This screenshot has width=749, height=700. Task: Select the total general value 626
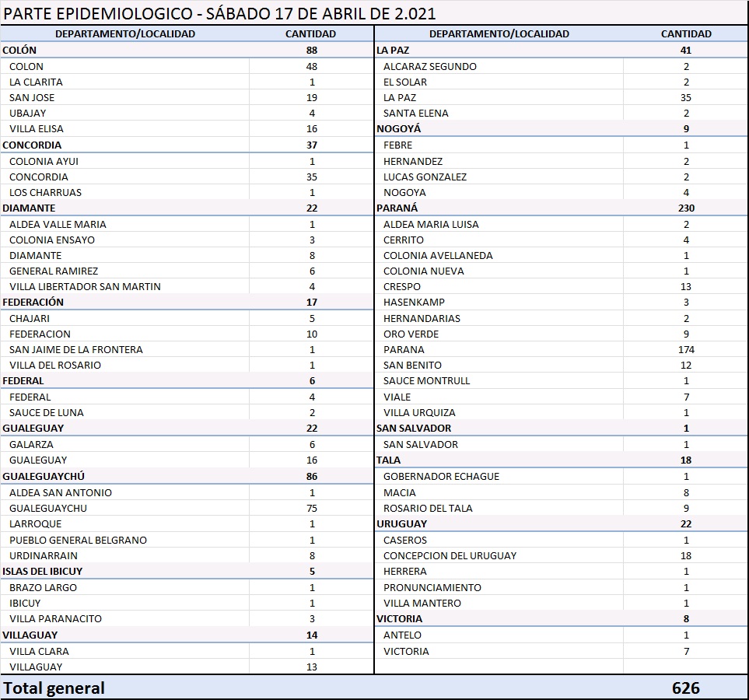[x=685, y=688]
